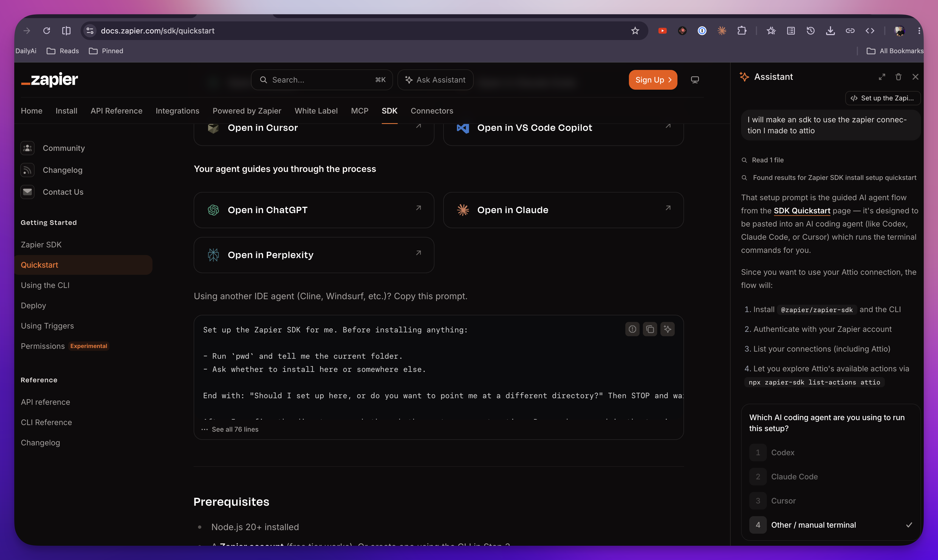Open the All Bookmarks folder
The height and width of the screenshot is (560, 938).
click(x=895, y=51)
